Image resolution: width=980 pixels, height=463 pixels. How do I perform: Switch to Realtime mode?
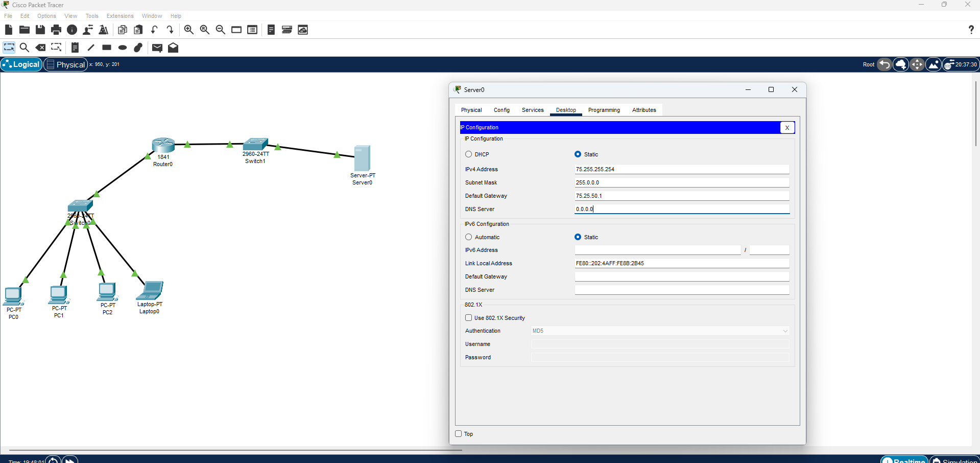(x=904, y=460)
